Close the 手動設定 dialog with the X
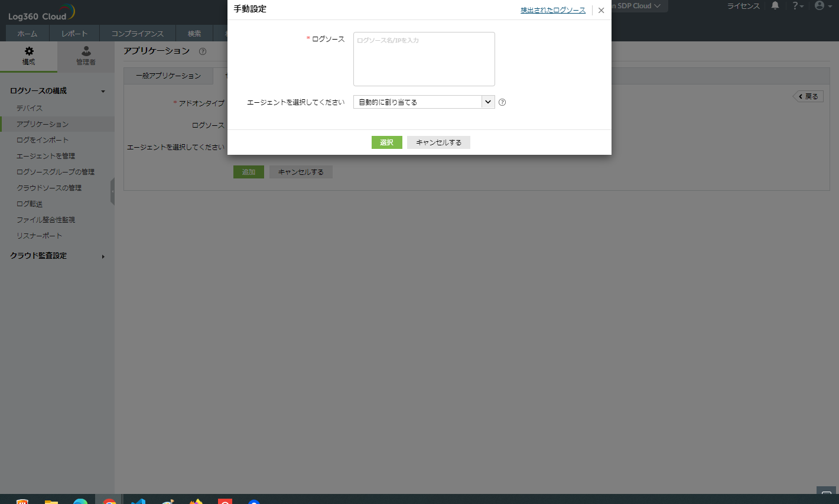839x504 pixels. 601,10
